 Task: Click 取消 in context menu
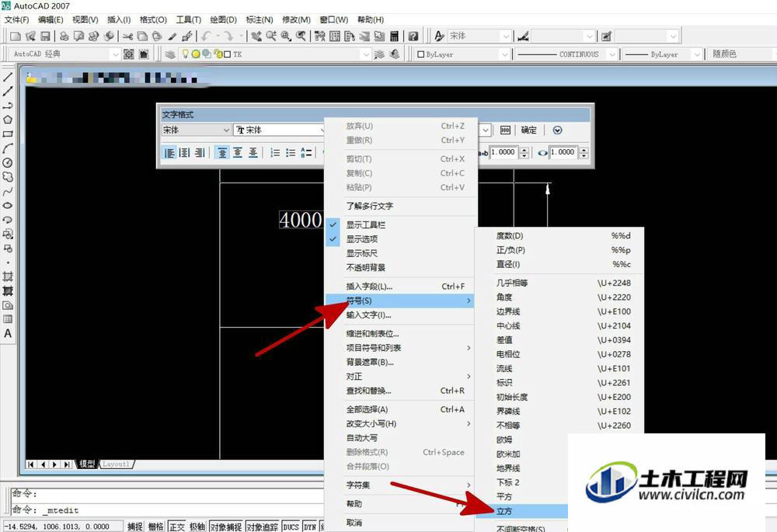point(400,523)
